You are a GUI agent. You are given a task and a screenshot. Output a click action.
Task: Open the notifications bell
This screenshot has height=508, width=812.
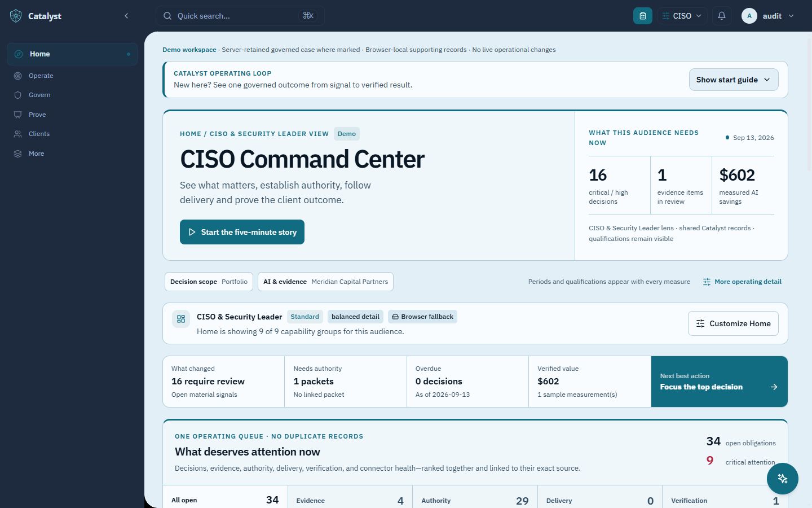pyautogui.click(x=722, y=16)
